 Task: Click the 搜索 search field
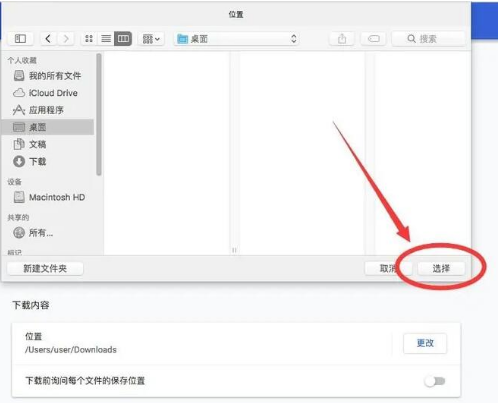point(428,39)
